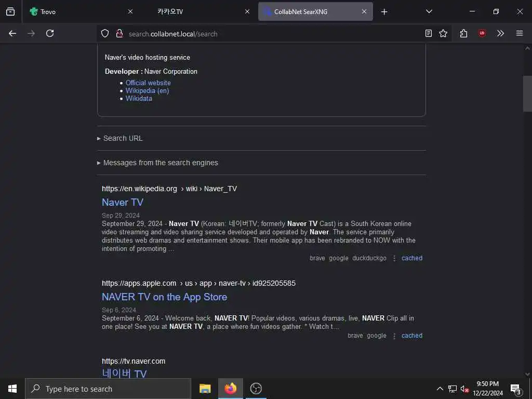
Task: Click brave engine label under Naver TV result
Action: point(317,258)
